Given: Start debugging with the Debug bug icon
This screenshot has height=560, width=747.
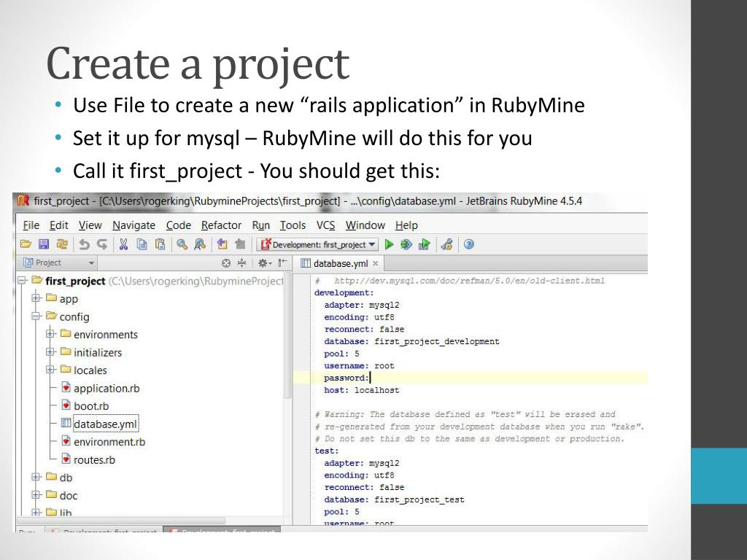Looking at the screenshot, I should pyautogui.click(x=406, y=244).
